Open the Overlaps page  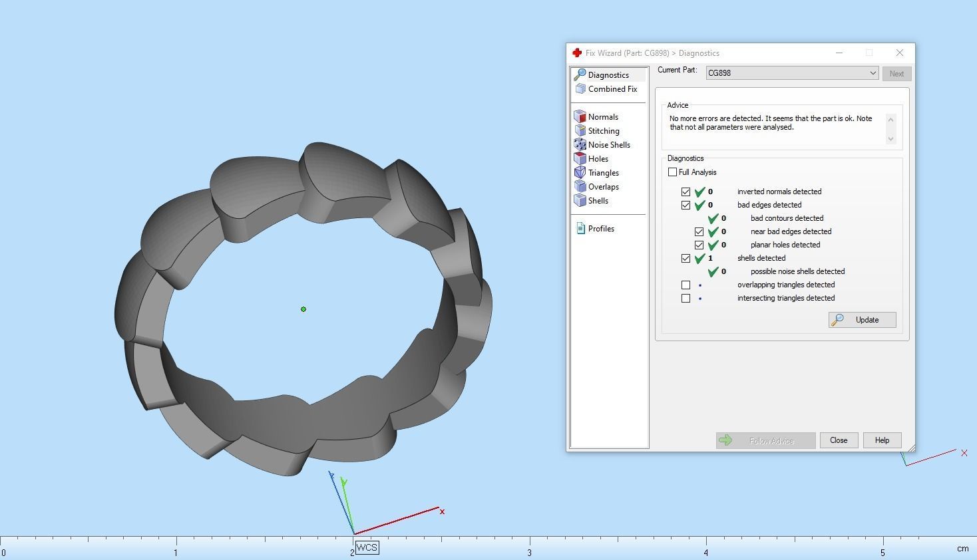[x=604, y=187]
